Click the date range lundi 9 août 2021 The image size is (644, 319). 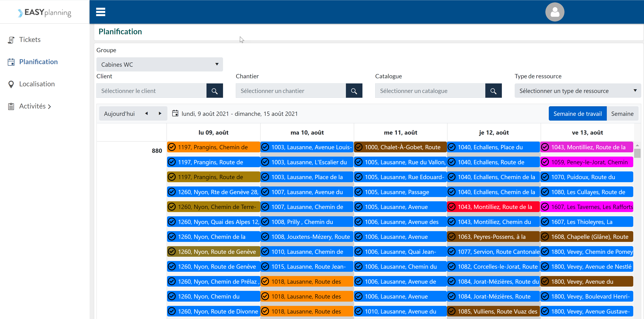point(240,114)
